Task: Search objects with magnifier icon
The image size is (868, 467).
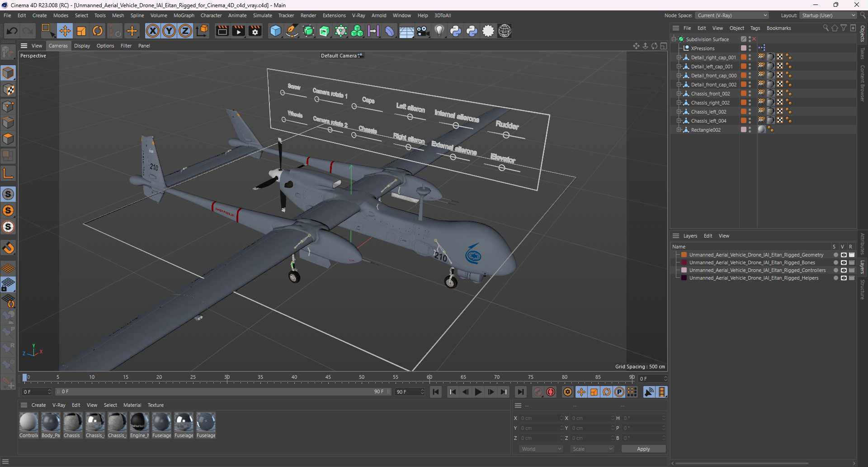Action: [x=826, y=28]
